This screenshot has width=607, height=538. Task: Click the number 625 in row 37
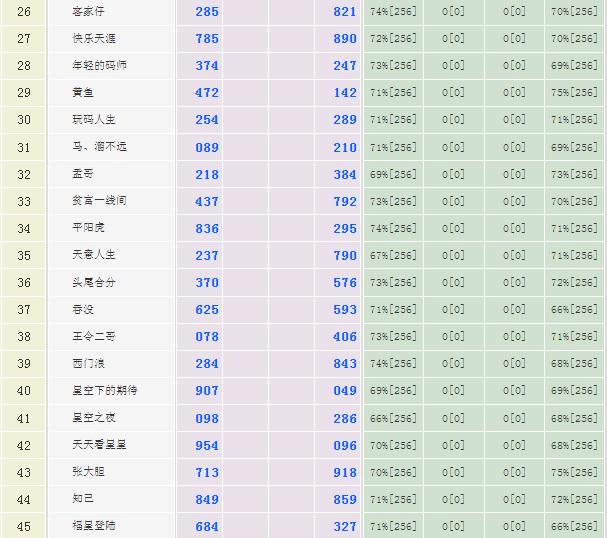pyautogui.click(x=207, y=310)
